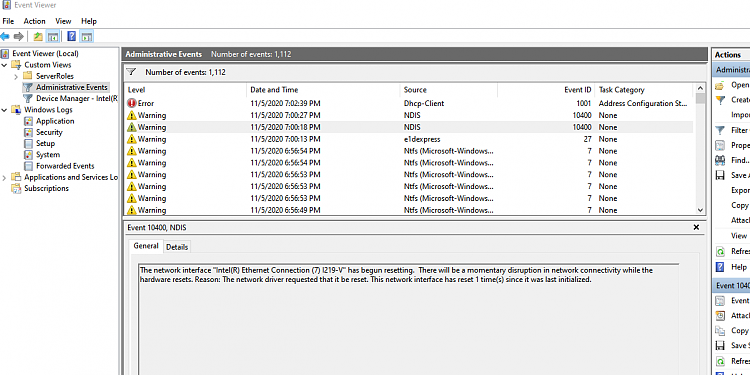The width and height of the screenshot is (750, 375).
Task: Select the e1dexpress warning row
Action: [409, 139]
